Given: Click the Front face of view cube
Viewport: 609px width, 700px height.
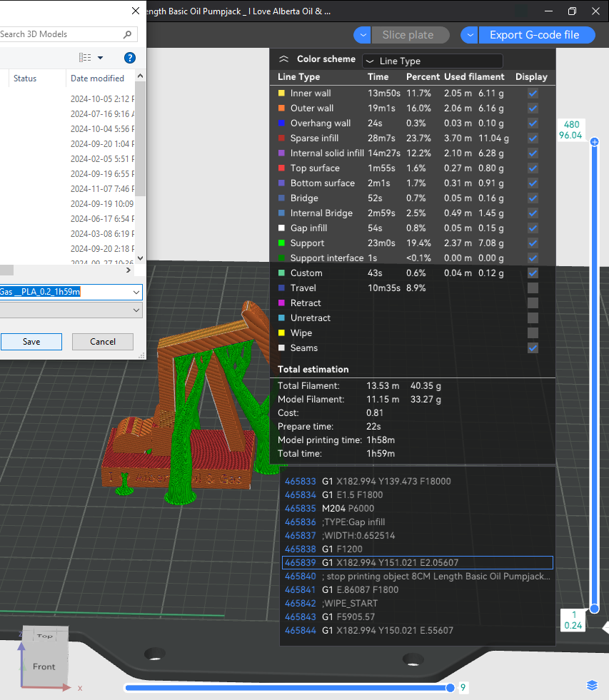Looking at the screenshot, I should [44, 666].
